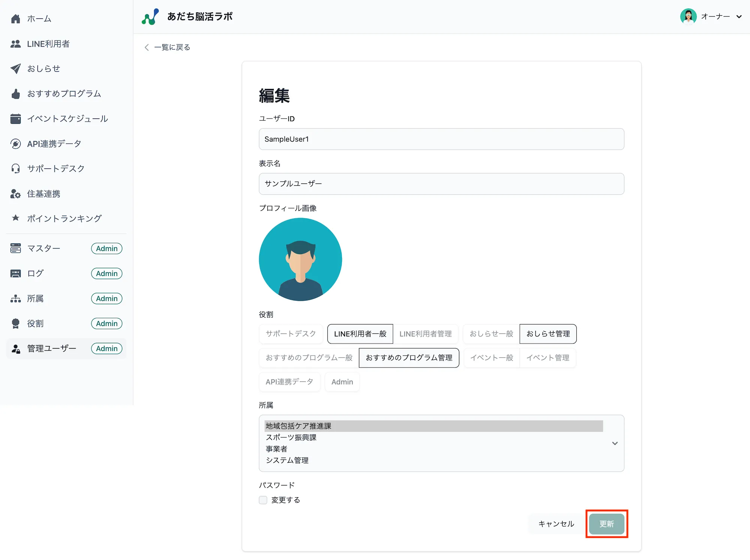Expand the 所属 selection list

615,443
